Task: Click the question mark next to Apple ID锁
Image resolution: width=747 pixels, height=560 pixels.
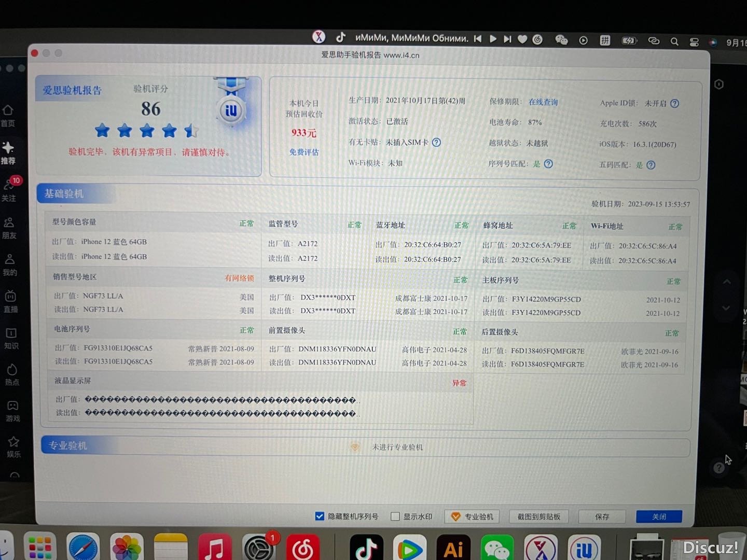Action: [674, 103]
